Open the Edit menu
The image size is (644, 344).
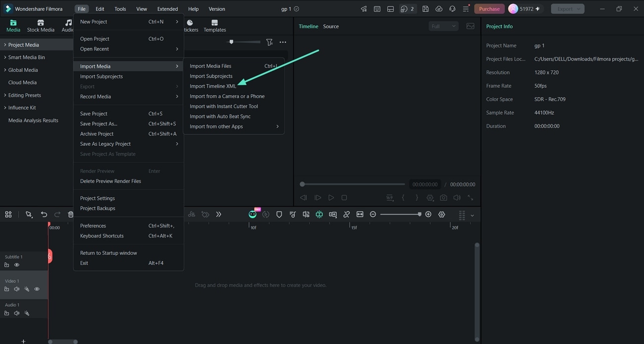(100, 9)
